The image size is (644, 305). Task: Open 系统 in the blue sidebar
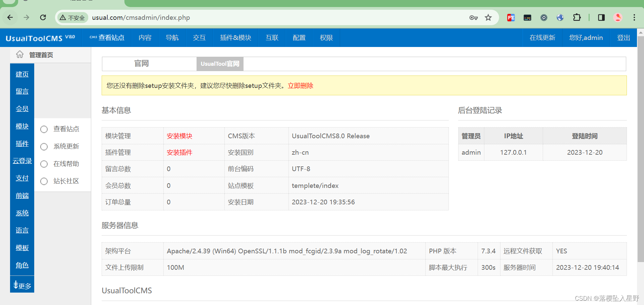(x=22, y=213)
